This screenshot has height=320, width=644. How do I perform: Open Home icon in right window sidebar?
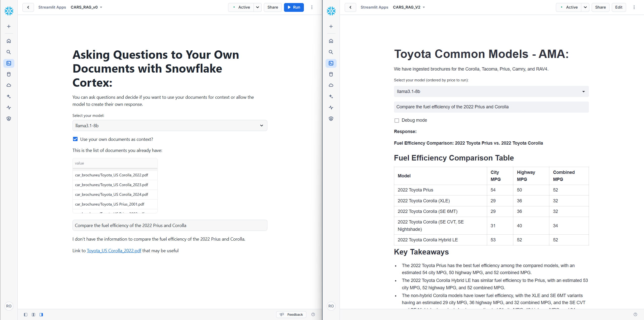click(331, 41)
